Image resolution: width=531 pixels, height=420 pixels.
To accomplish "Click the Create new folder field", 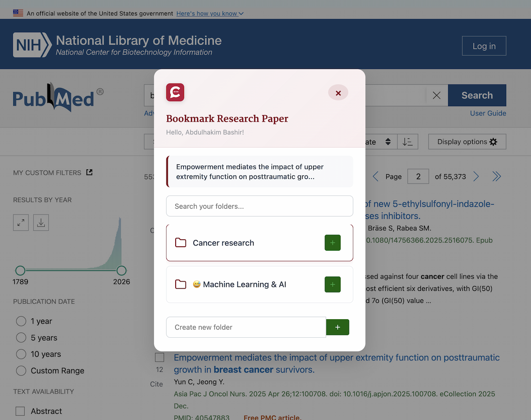I will click(246, 327).
